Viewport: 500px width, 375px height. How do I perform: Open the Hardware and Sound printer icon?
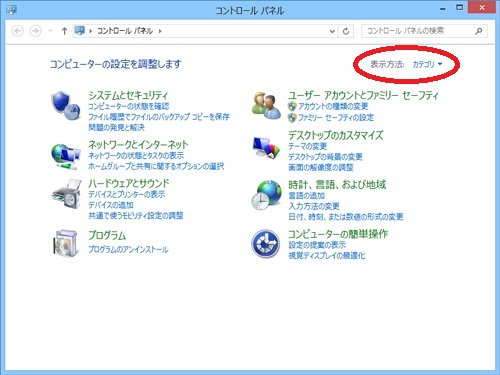67,195
